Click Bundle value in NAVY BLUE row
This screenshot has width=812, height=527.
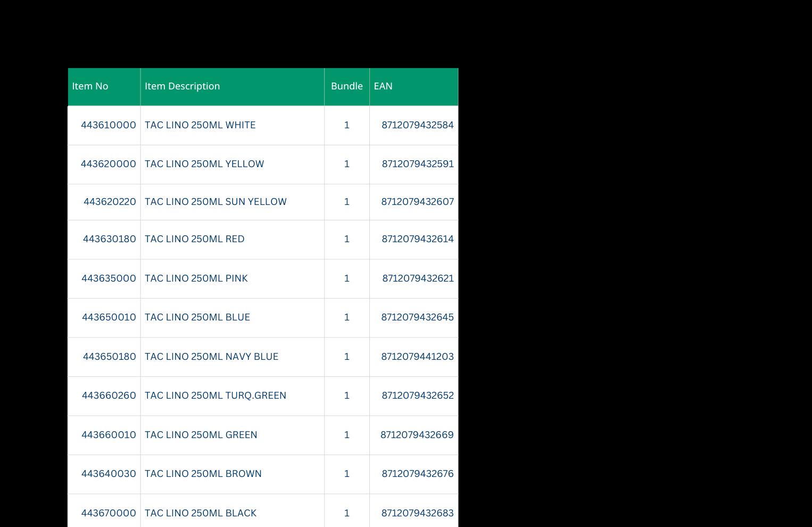(347, 357)
